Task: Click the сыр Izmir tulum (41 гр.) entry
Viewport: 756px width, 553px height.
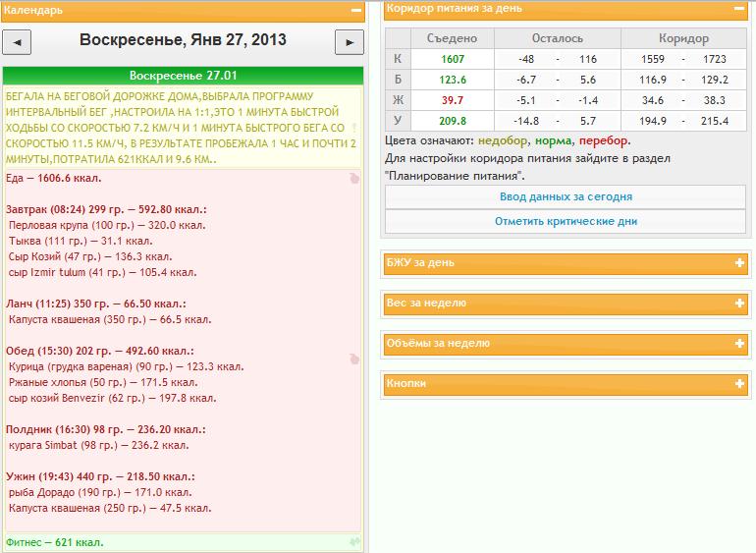Action: click(x=103, y=273)
